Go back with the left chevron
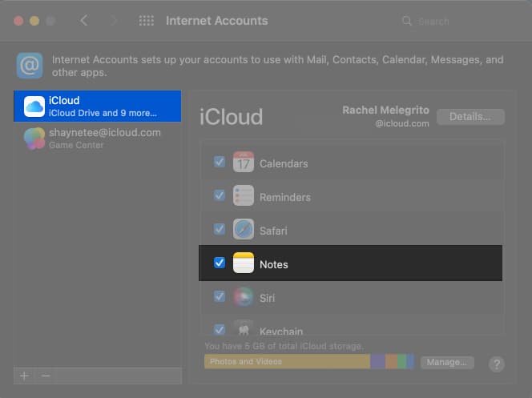Image resolution: width=532 pixels, height=398 pixels. (x=84, y=21)
